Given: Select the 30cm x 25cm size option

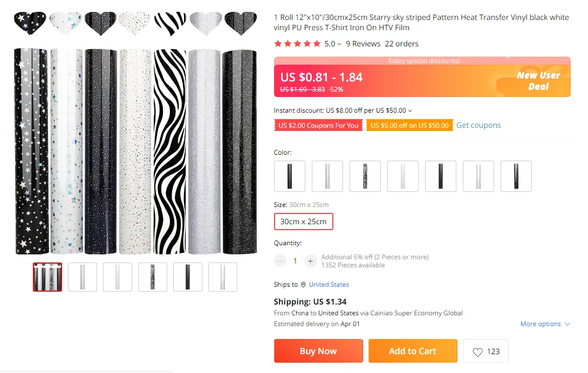Looking at the screenshot, I should tap(303, 222).
